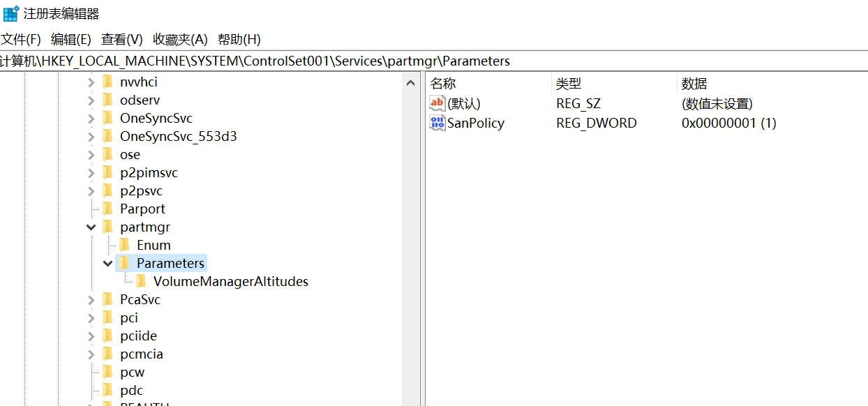Image resolution: width=868 pixels, height=406 pixels.
Task: Click the nvvhci folder icon
Action: (107, 82)
